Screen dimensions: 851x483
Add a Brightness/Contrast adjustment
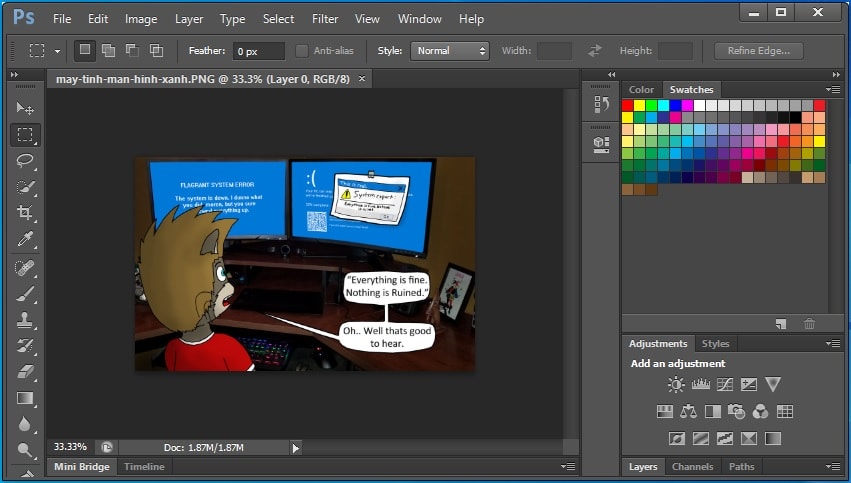pos(676,385)
